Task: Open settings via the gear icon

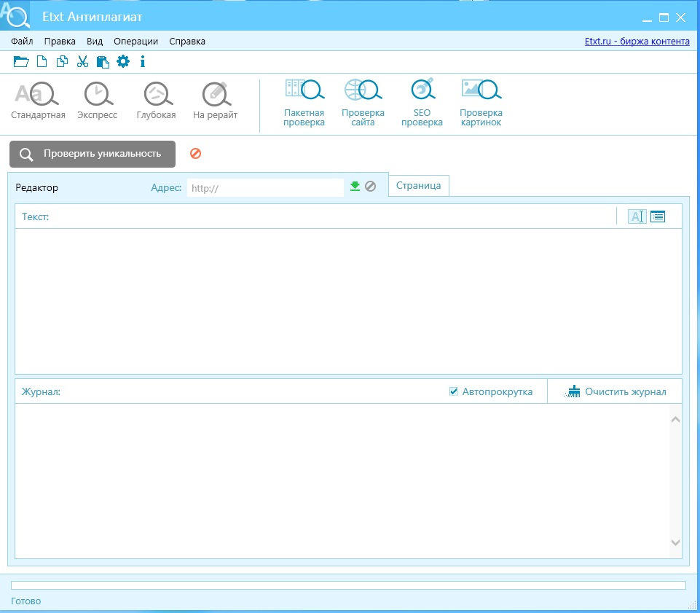Action: (123, 62)
